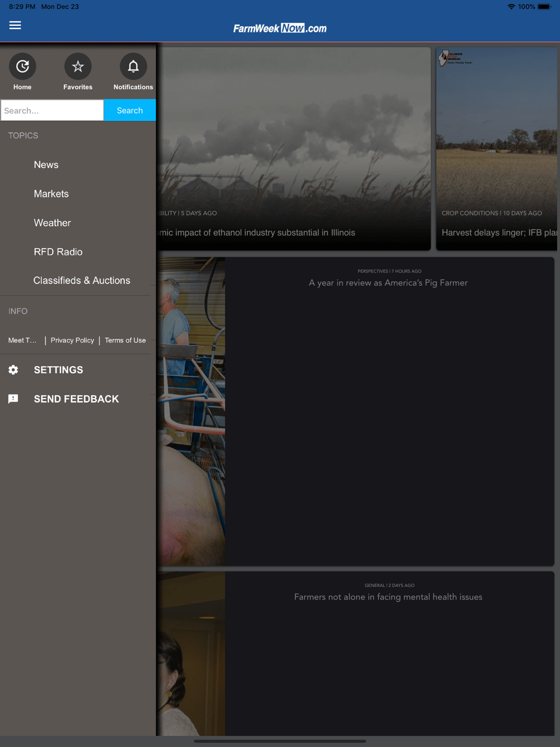Focus the Search text field
This screenshot has height=747, width=560.
(x=52, y=110)
